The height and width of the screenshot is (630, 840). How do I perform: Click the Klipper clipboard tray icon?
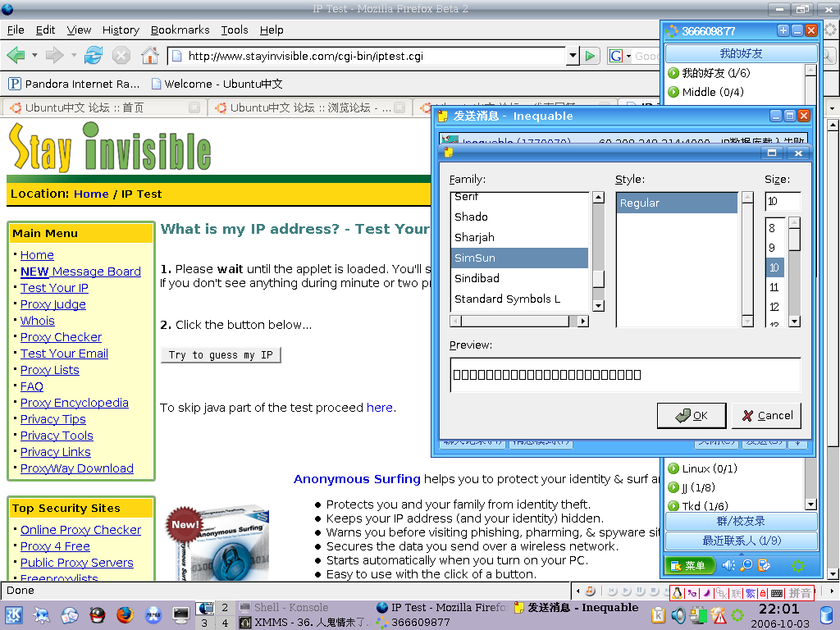point(658,615)
